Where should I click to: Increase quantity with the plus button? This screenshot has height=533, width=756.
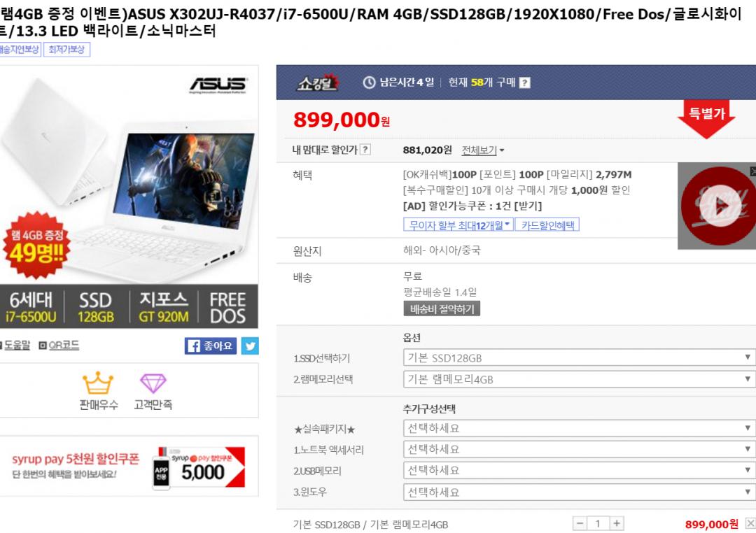pyautogui.click(x=616, y=523)
